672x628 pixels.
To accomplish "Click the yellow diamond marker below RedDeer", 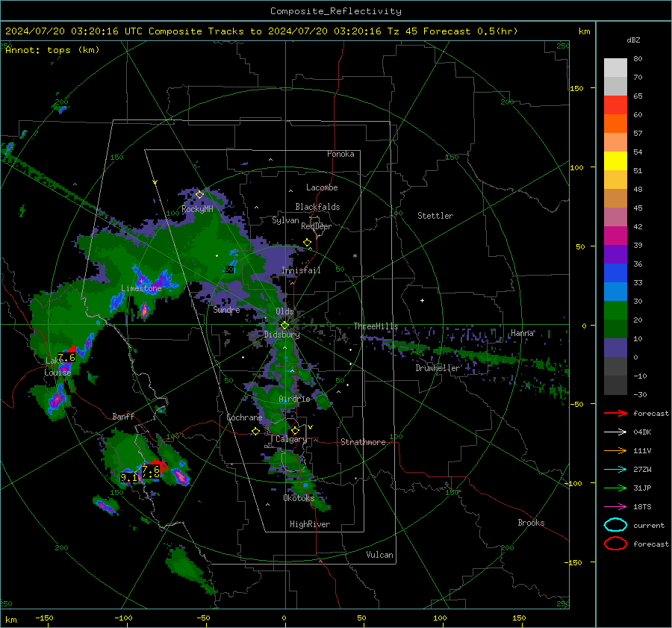I will 308,243.
